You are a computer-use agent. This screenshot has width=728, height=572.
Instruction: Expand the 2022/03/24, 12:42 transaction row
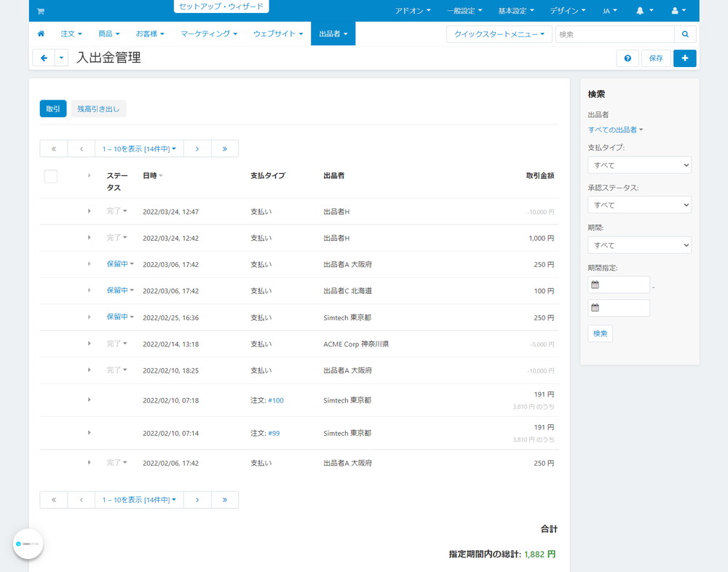[89, 237]
